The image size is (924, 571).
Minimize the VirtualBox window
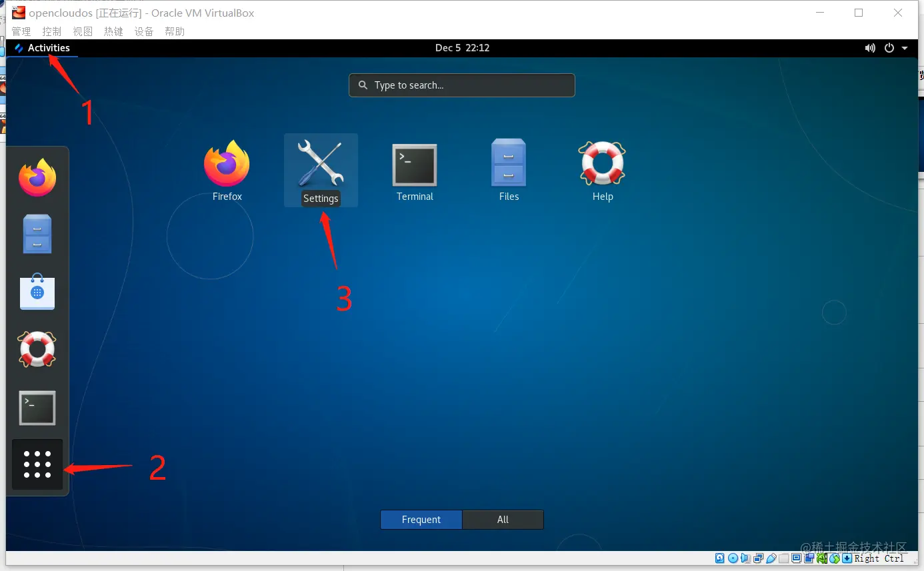[x=821, y=13]
